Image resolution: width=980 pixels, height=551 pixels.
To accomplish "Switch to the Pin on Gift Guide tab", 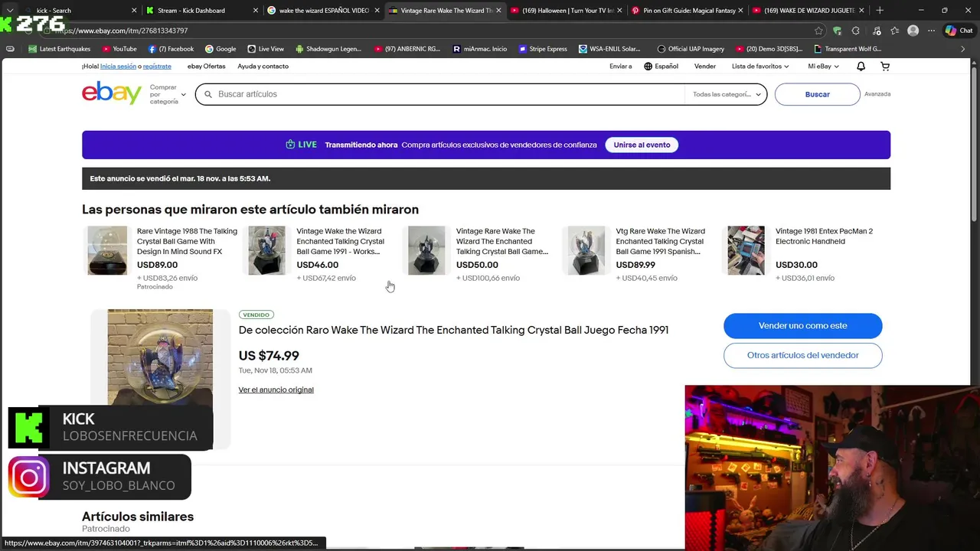I will (x=688, y=10).
